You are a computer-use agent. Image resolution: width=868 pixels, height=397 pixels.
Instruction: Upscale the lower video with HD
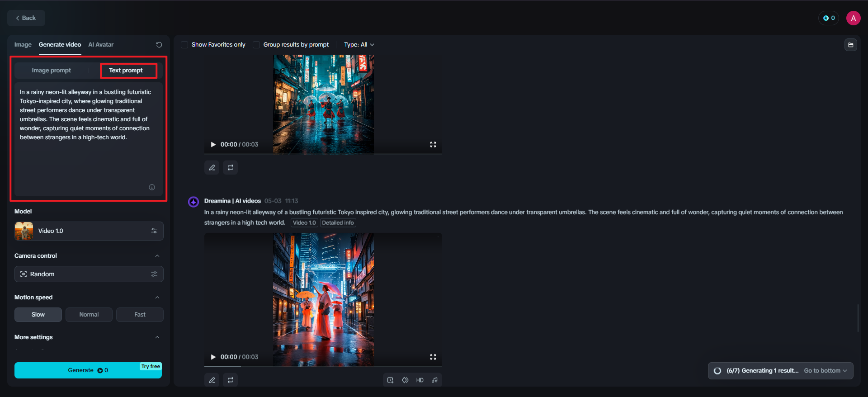(x=420, y=380)
